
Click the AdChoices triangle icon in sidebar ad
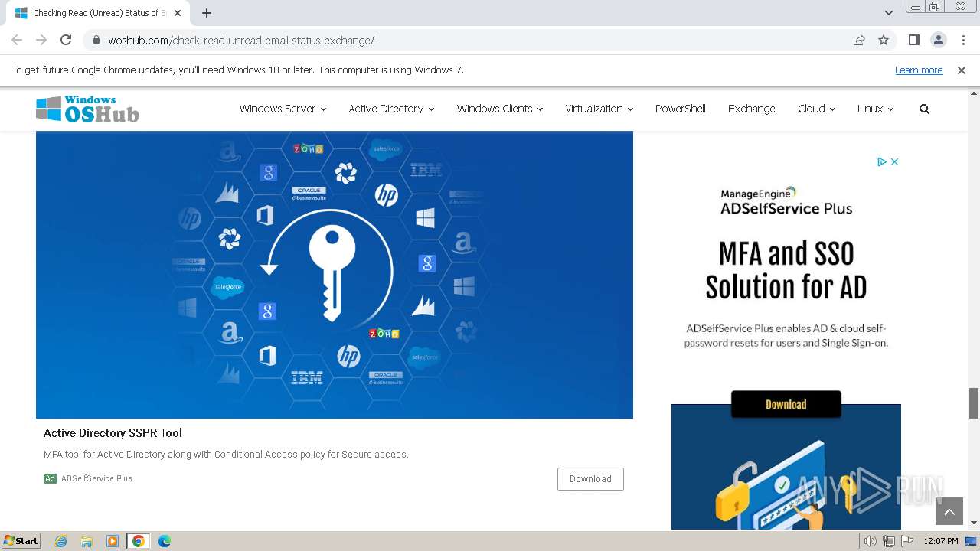coord(882,161)
